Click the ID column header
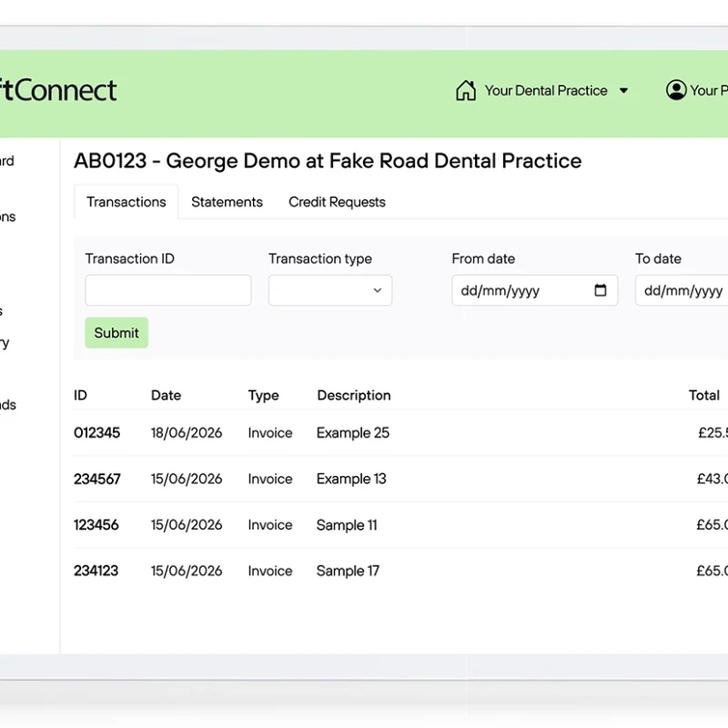The image size is (728, 728). pos(80,395)
